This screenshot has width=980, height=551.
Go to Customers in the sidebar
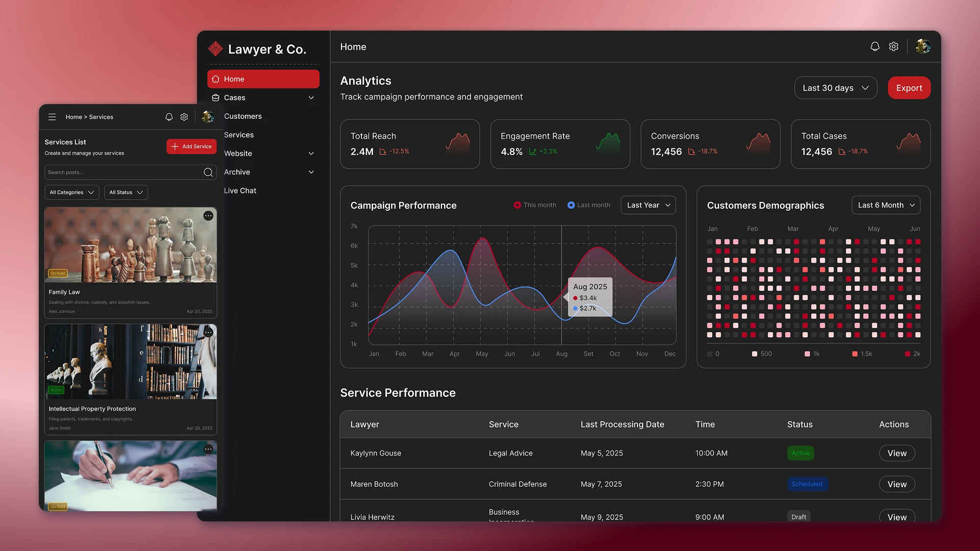click(x=242, y=116)
